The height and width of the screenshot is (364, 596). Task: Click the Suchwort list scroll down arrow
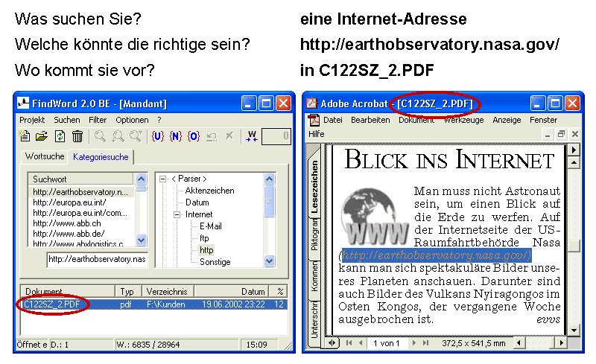coord(141,240)
